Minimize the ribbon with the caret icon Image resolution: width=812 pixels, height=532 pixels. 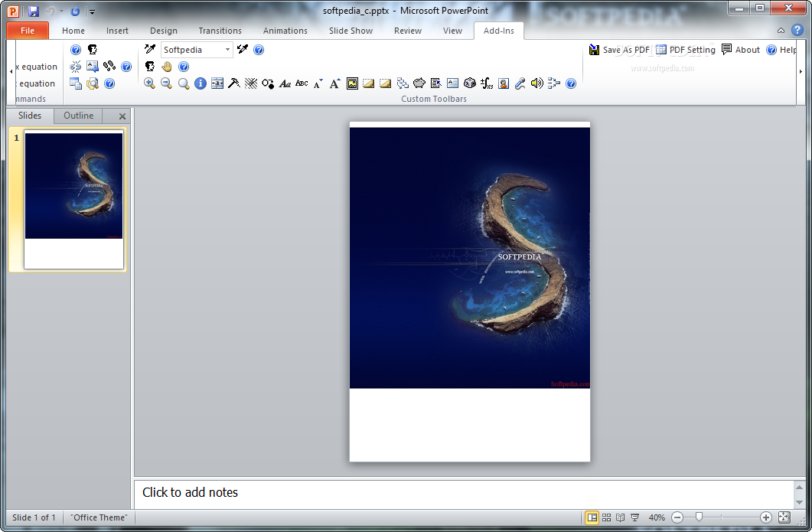[781, 31]
